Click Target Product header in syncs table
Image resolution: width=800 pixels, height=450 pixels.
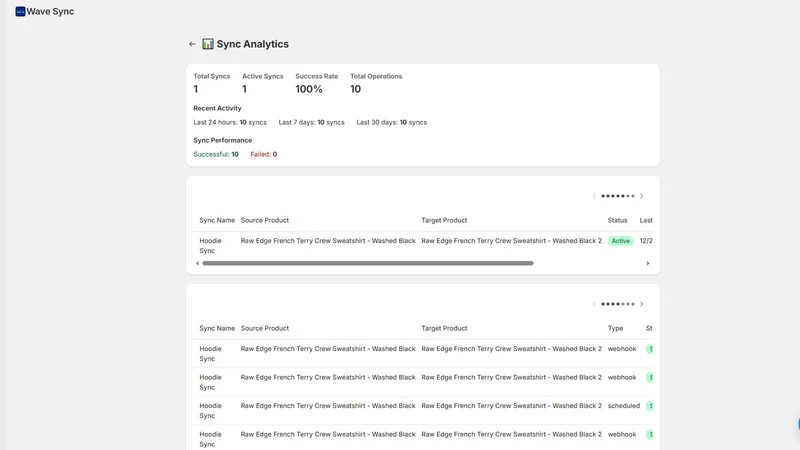[x=444, y=220]
